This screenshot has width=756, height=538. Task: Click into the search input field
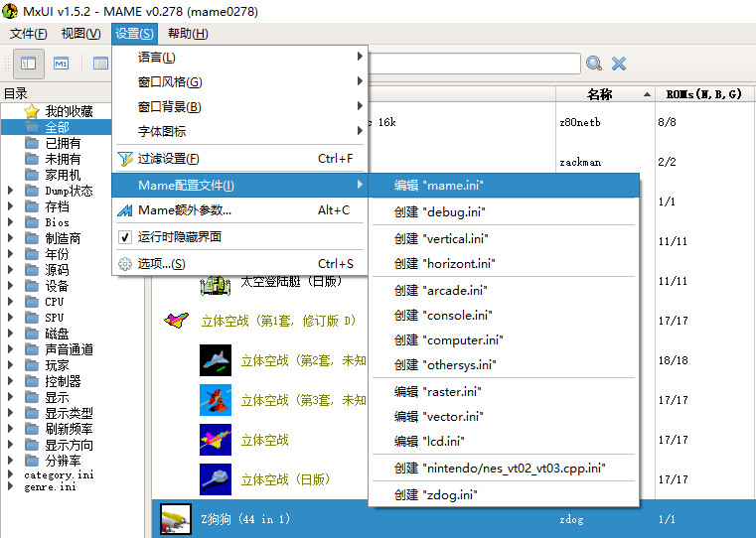pyautogui.click(x=475, y=64)
